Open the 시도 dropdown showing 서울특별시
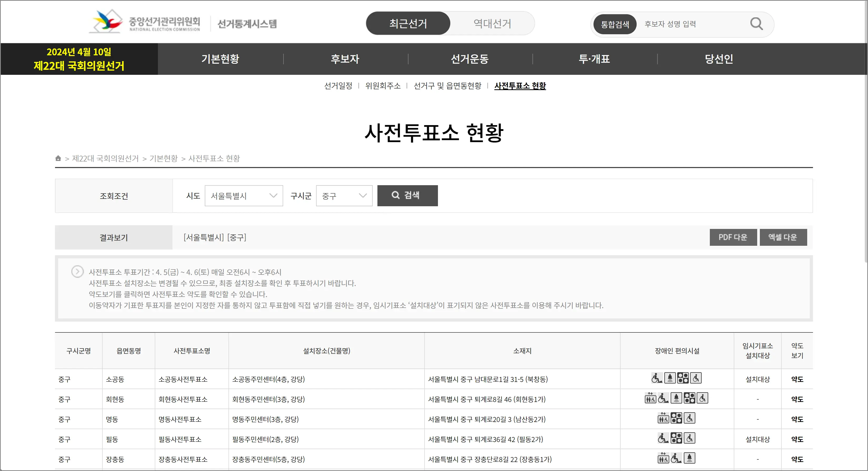This screenshot has width=868, height=471. point(244,195)
